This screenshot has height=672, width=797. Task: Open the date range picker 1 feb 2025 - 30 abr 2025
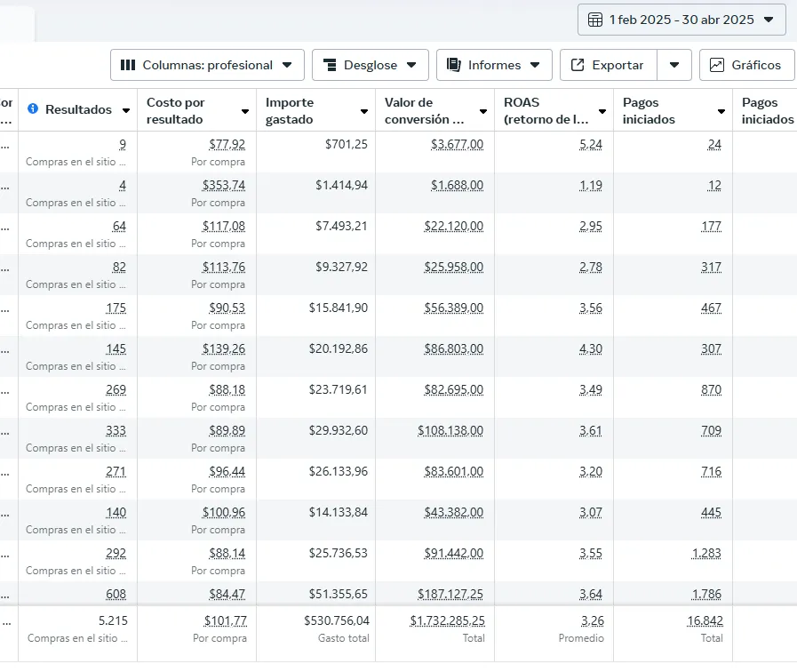(681, 20)
